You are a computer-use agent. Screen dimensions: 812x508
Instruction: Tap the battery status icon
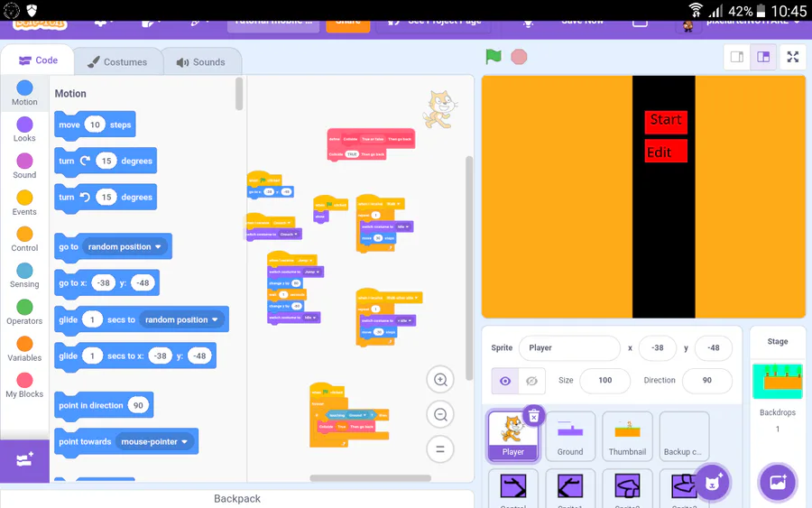tap(761, 10)
